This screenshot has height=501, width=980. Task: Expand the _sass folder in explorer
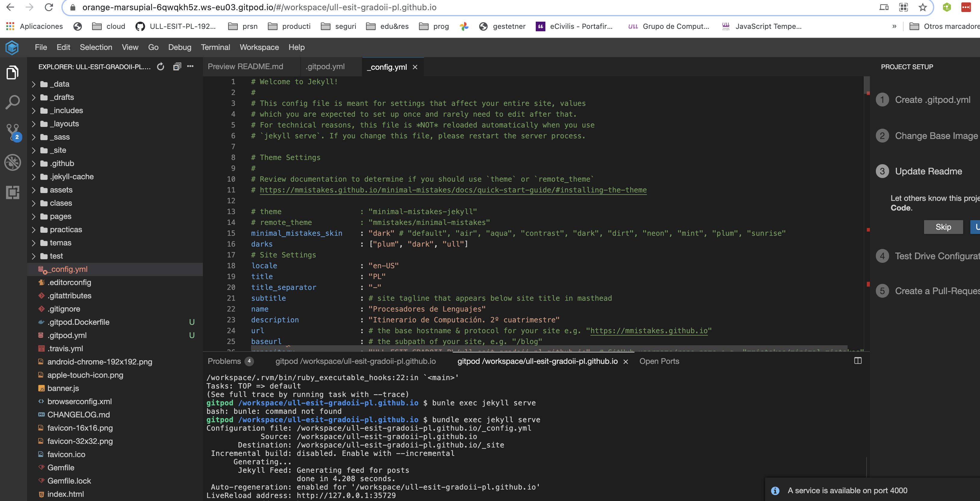[x=60, y=136]
